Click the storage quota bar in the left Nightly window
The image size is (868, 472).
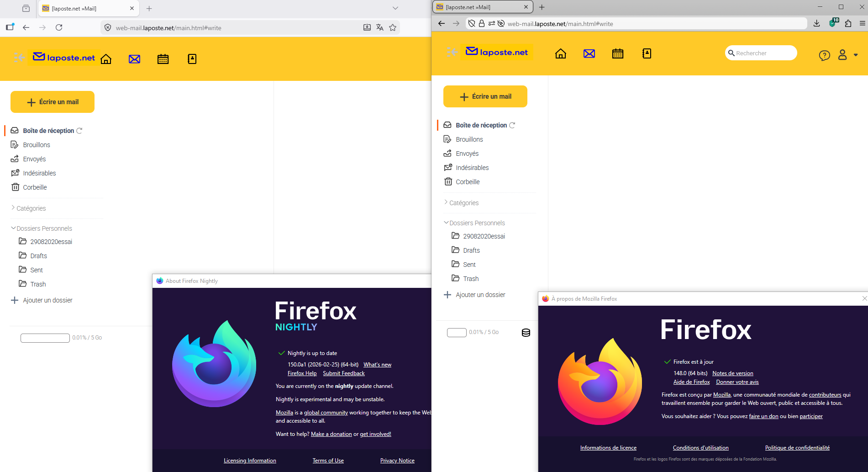(45, 338)
